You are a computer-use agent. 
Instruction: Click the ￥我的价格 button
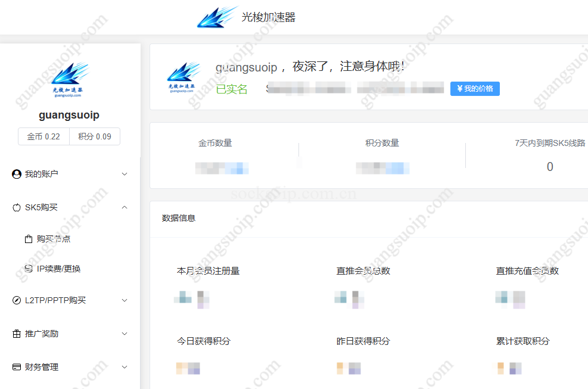[x=474, y=88]
